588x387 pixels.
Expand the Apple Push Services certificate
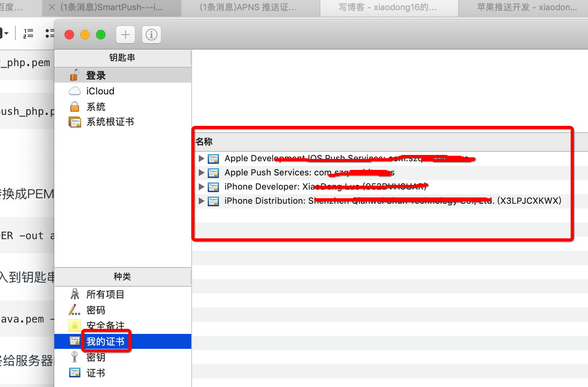pyautogui.click(x=201, y=173)
